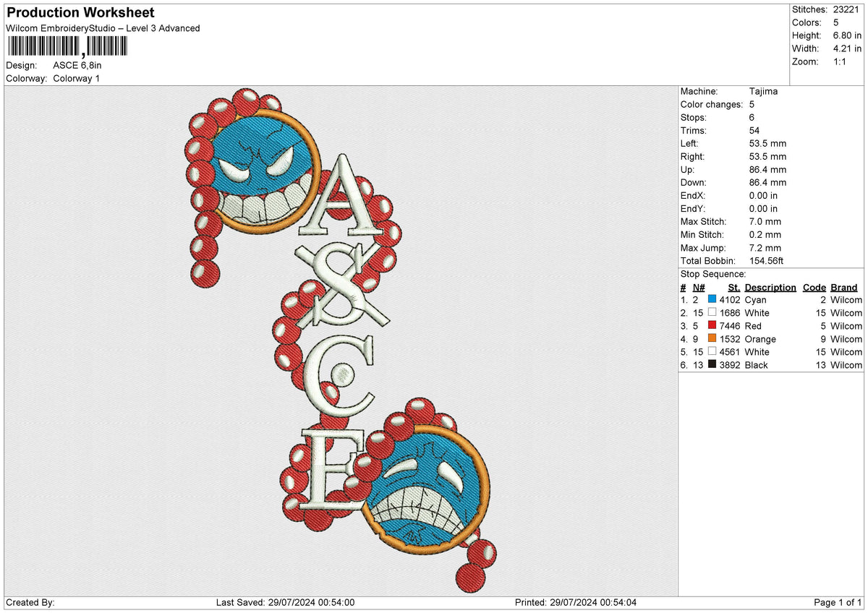The height and width of the screenshot is (613, 868).
Task: Click the 'Printed: 29/07/2024 00:54:04' footer text
Action: click(576, 603)
